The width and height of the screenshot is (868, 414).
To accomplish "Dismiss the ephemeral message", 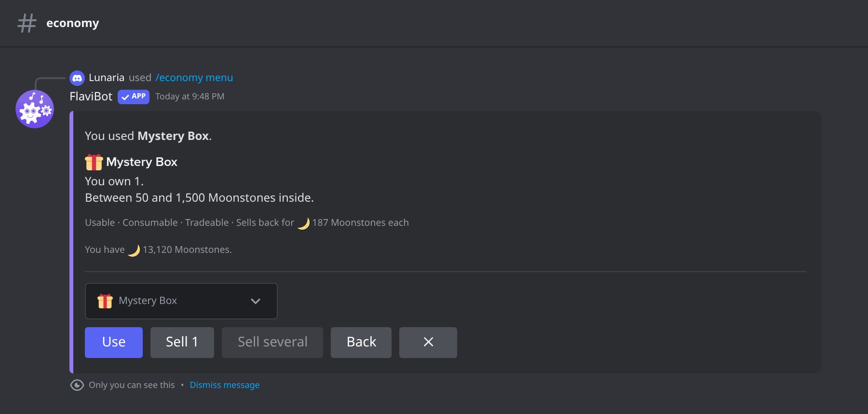I will [225, 385].
